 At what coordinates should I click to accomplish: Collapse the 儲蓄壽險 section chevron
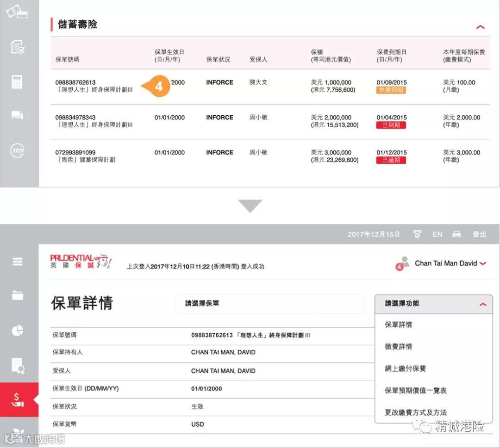tap(480, 27)
